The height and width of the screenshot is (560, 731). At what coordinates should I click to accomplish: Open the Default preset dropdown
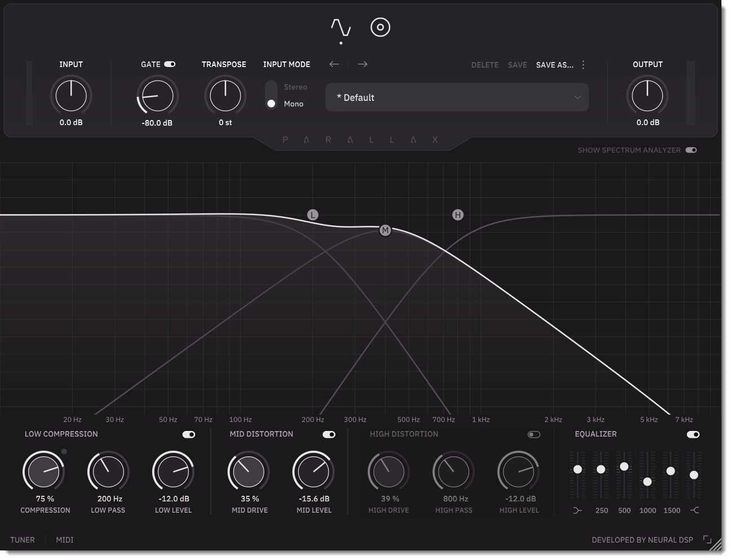coord(457,97)
